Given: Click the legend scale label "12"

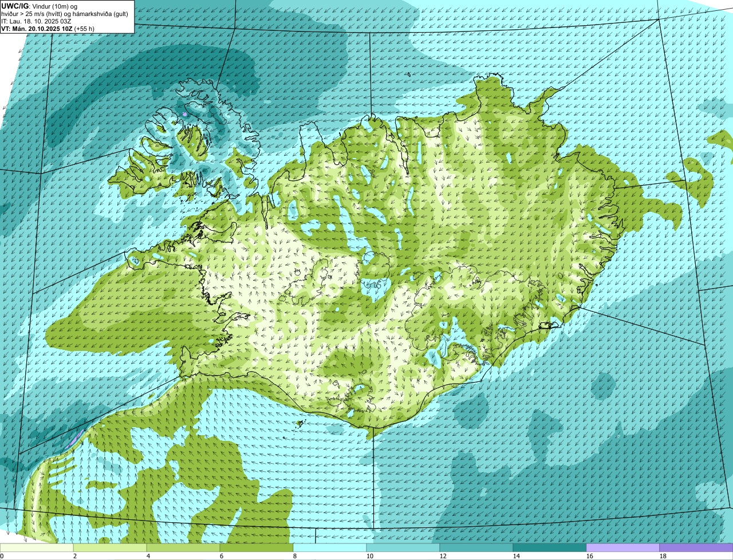Looking at the screenshot, I should 443,556.
